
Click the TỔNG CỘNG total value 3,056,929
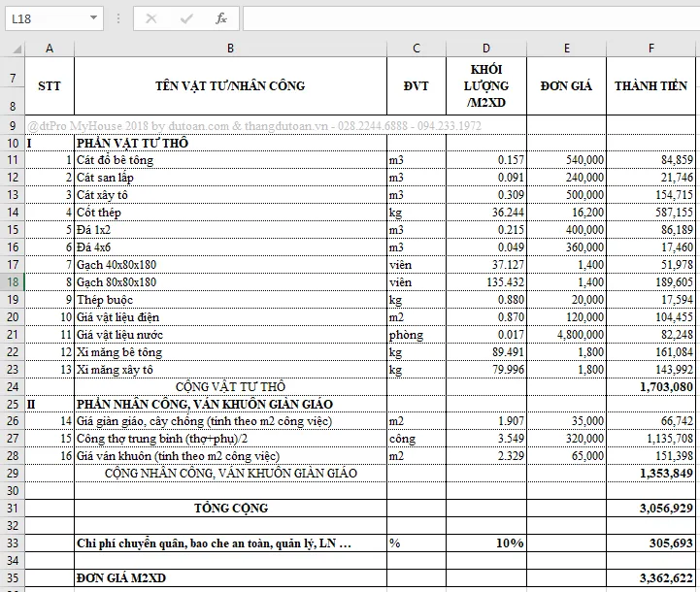(x=650, y=508)
